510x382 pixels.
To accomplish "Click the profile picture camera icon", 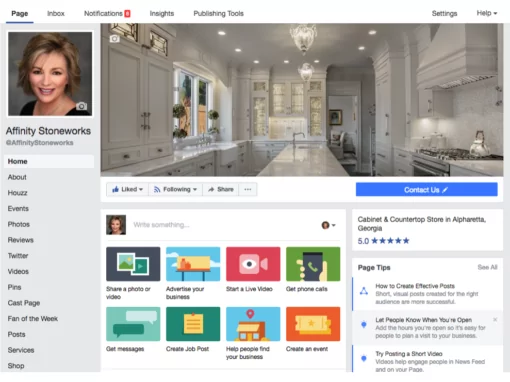I will click(81, 106).
